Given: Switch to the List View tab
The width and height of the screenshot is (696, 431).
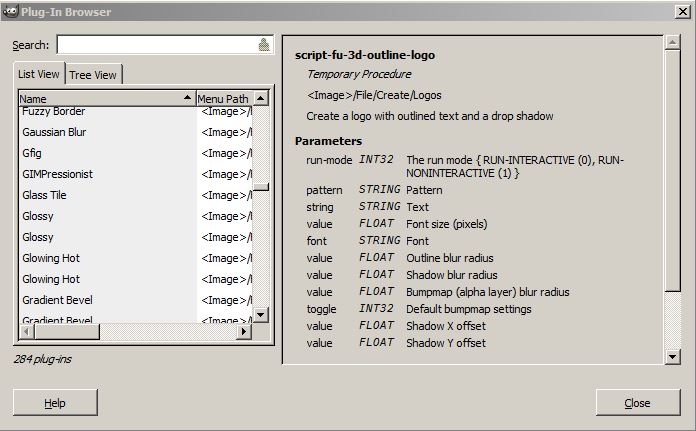Looking at the screenshot, I should click(x=39, y=74).
